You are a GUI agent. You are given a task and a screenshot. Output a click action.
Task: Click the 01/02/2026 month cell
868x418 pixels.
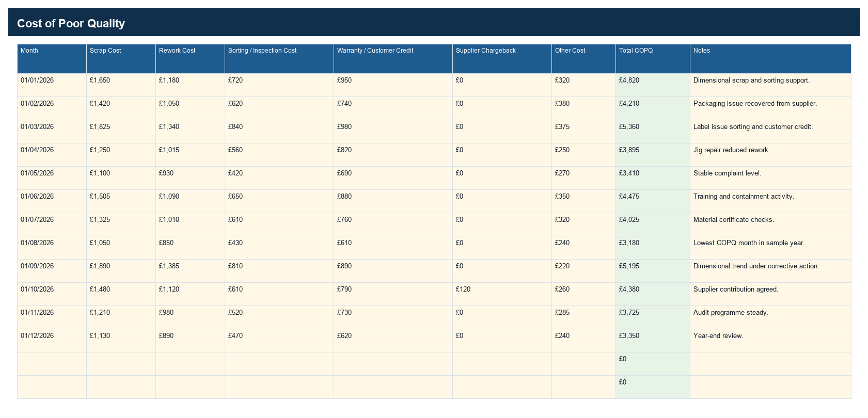coord(52,108)
